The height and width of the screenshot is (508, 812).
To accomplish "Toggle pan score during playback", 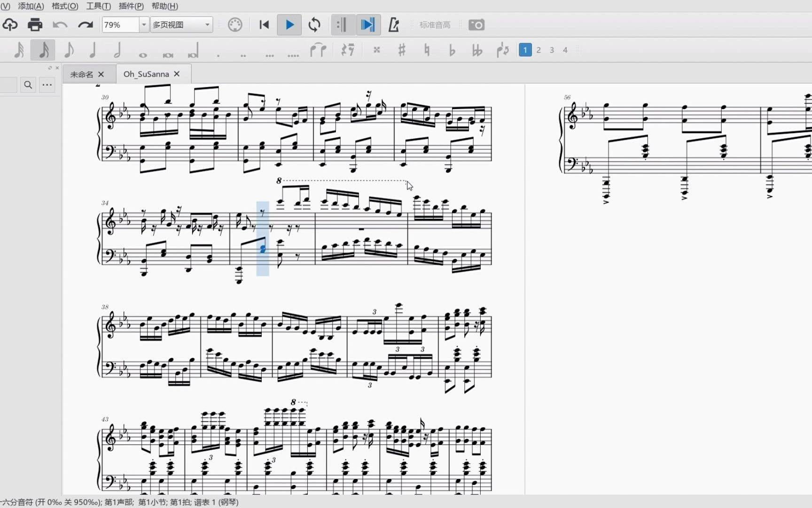I will coord(368,24).
